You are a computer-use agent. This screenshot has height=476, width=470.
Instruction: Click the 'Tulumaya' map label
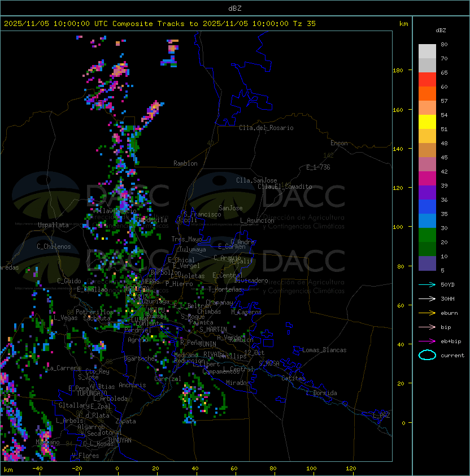pyautogui.click(x=193, y=249)
